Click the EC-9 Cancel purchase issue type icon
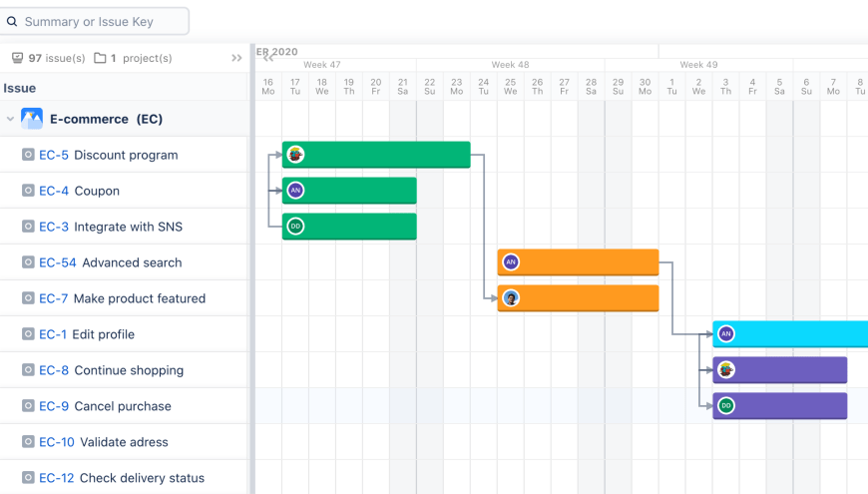This screenshot has width=868, height=494. coord(28,406)
